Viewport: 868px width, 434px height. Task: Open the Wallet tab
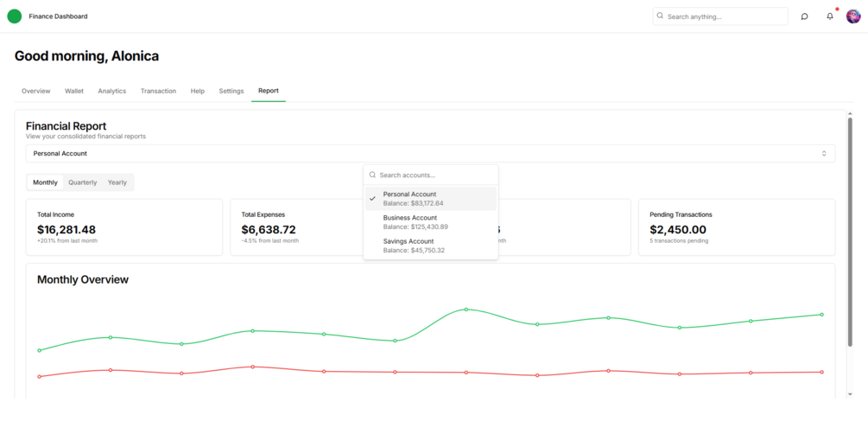tap(74, 91)
